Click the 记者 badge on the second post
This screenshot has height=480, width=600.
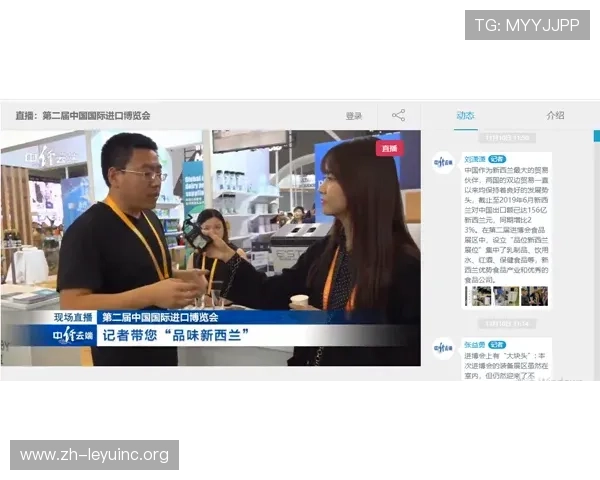(x=497, y=344)
